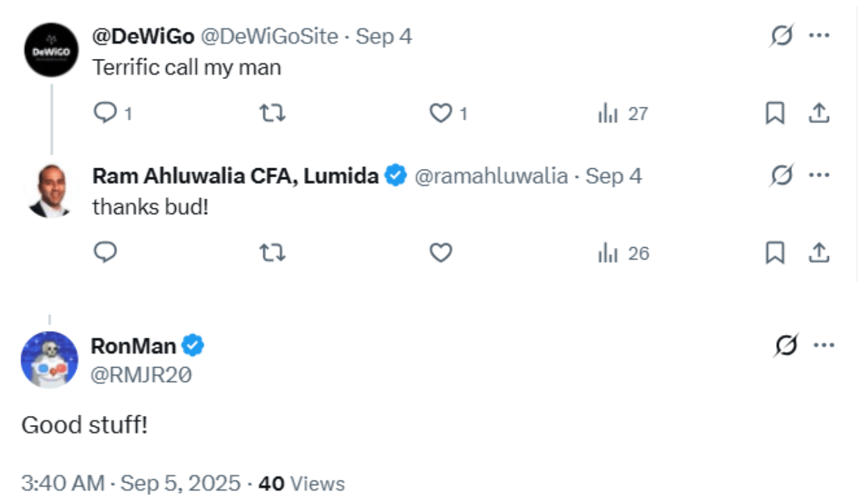Open the @ramahluwalia profile handle link
This screenshot has width=860, height=504.
click(491, 177)
